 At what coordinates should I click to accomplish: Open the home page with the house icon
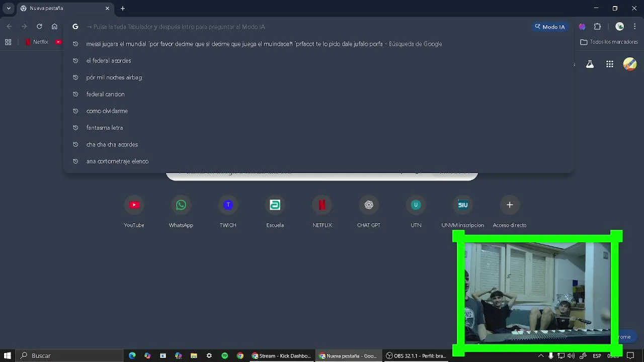(x=54, y=27)
